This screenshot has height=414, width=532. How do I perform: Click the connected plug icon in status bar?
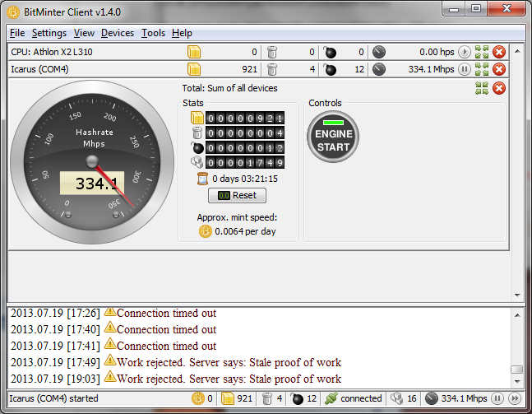(x=331, y=398)
